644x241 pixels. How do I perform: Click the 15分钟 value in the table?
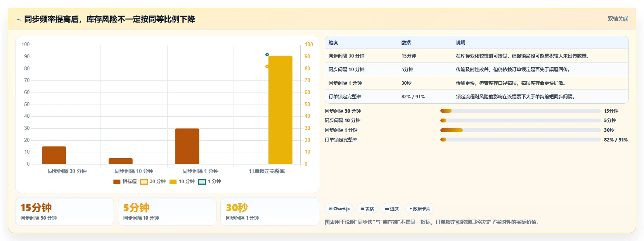(x=409, y=56)
